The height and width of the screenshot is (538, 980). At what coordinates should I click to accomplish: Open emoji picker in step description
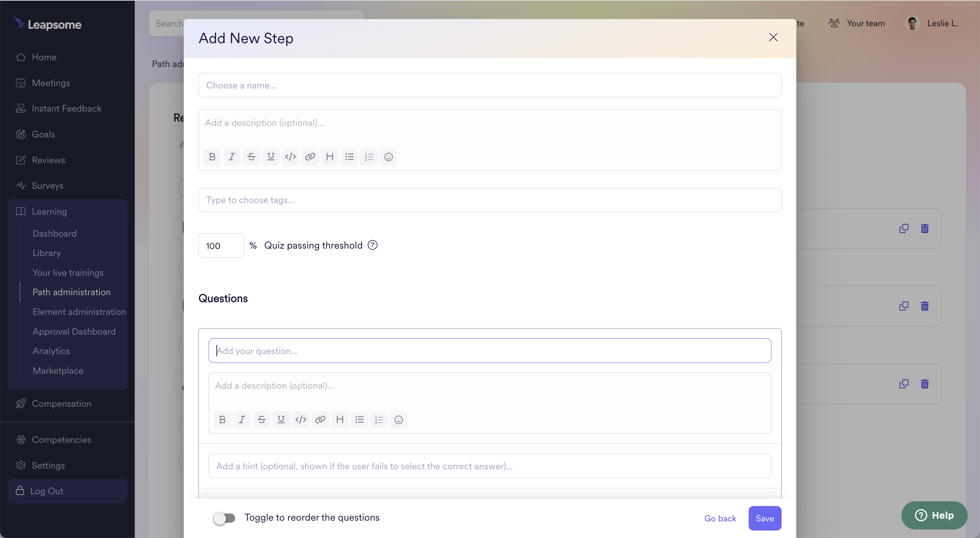[x=388, y=157]
